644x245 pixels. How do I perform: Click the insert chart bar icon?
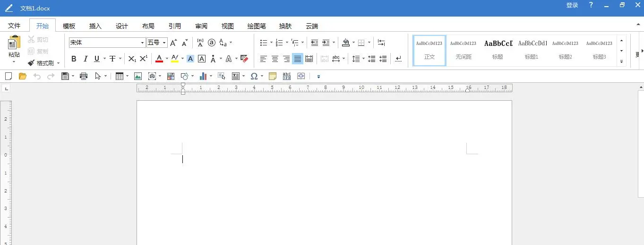tap(204, 76)
